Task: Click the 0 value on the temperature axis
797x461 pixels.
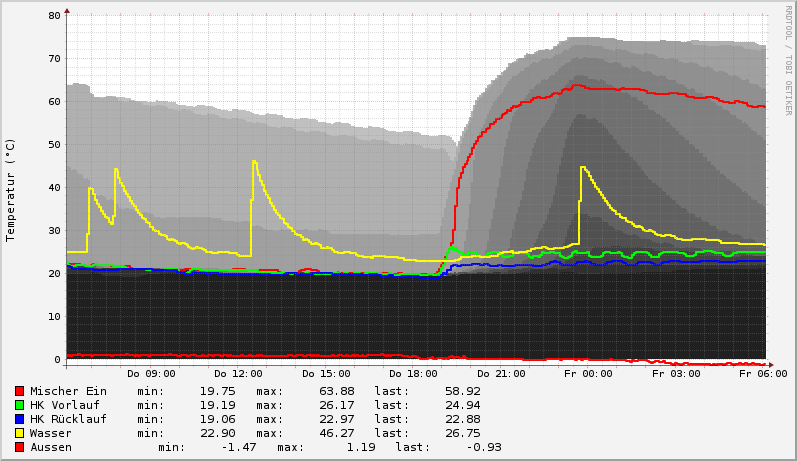Action: 57,359
